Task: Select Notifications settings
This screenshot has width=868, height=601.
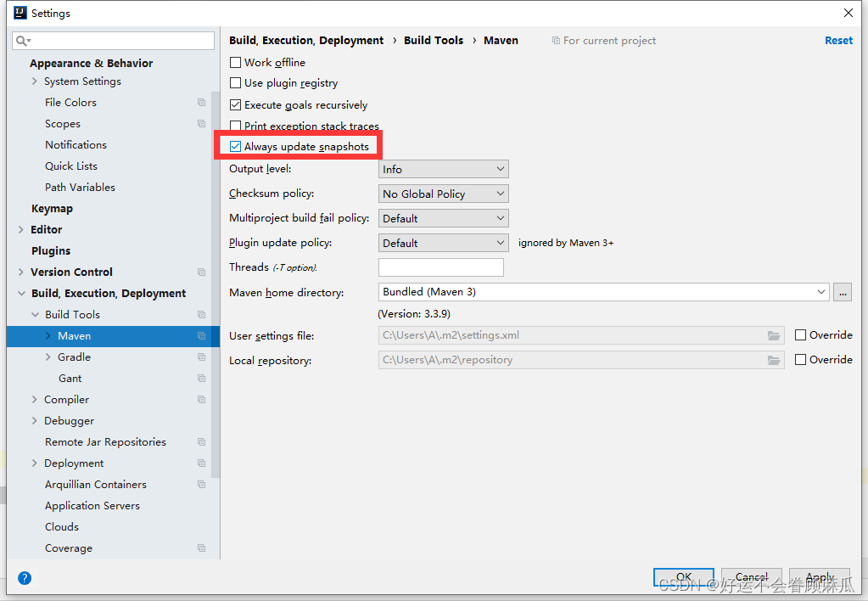Action: click(x=76, y=144)
